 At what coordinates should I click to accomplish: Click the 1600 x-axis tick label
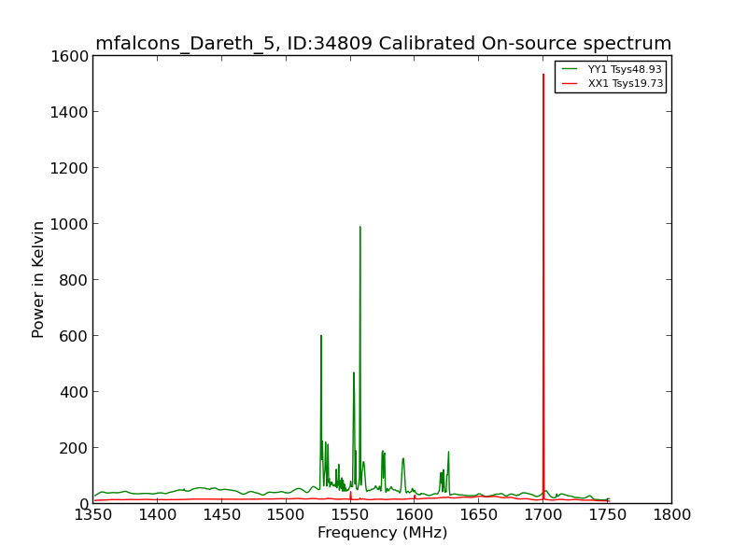(415, 515)
